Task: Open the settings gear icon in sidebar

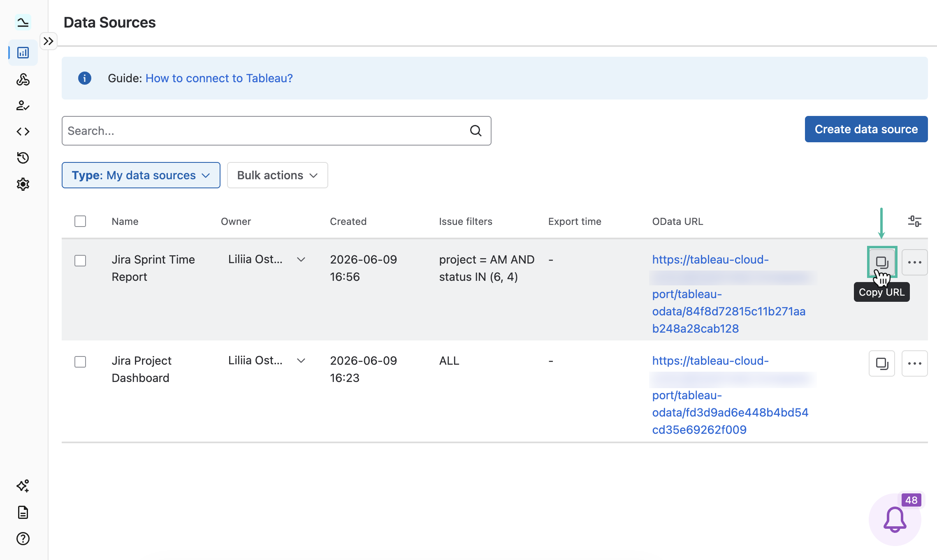Action: tap(23, 184)
